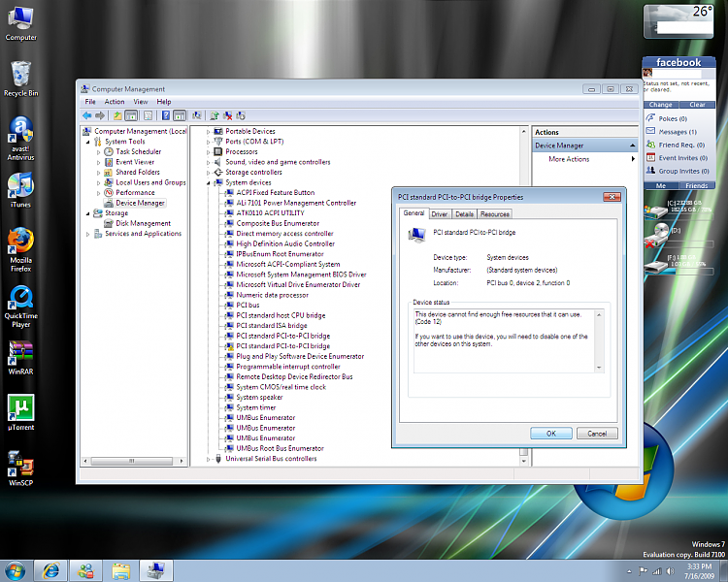Select High Definition Audio Controller device
This screenshot has width=728, height=582.
[x=280, y=243]
